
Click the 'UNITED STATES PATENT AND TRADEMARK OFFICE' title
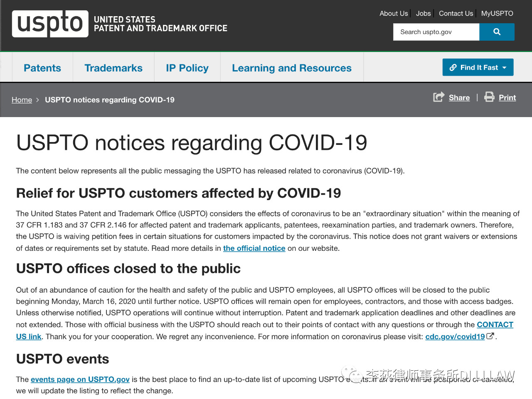click(160, 24)
